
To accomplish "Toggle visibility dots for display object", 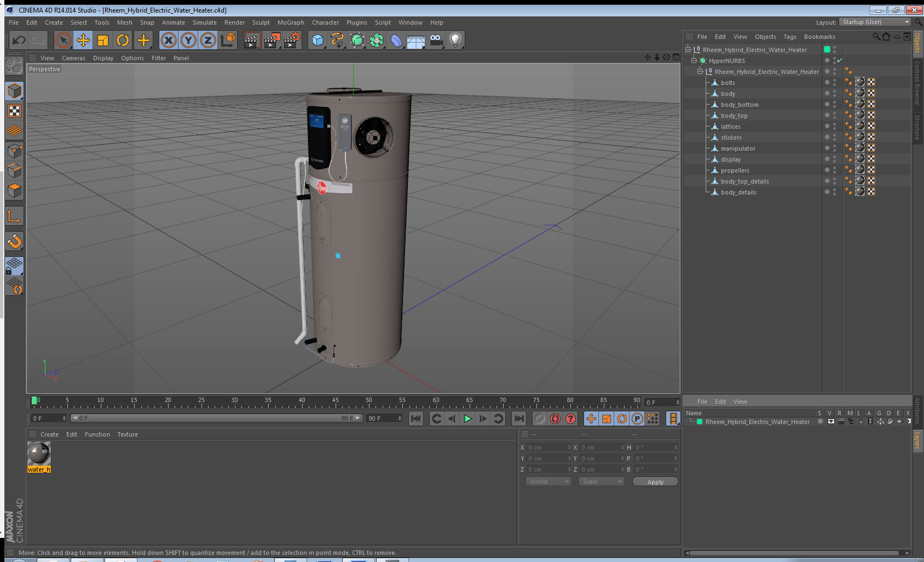I will 834,159.
